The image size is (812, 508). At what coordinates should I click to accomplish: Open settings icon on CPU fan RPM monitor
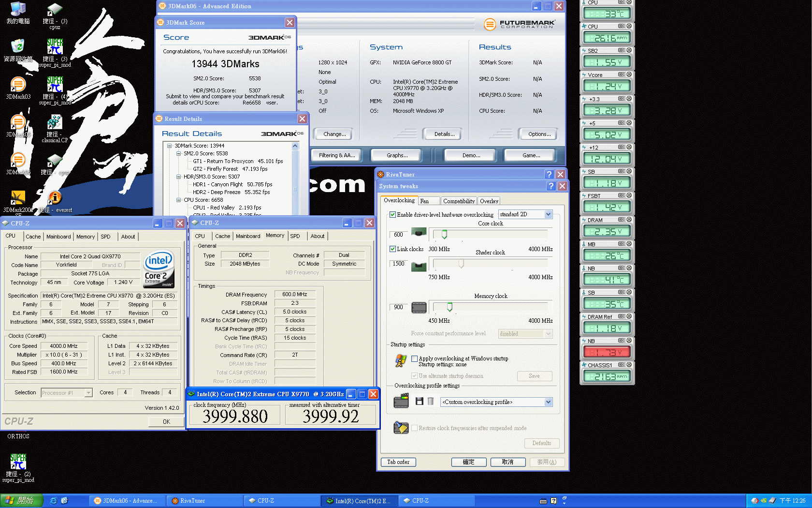tap(622, 26)
